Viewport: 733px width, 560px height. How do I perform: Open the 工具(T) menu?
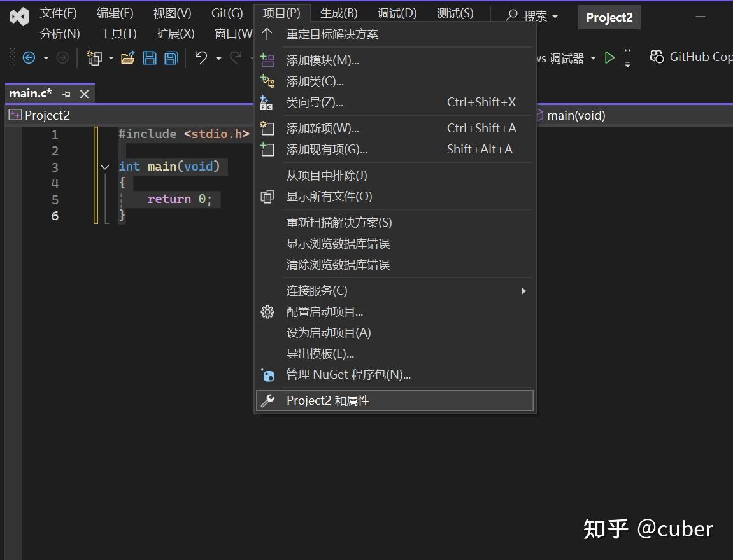pyautogui.click(x=118, y=34)
